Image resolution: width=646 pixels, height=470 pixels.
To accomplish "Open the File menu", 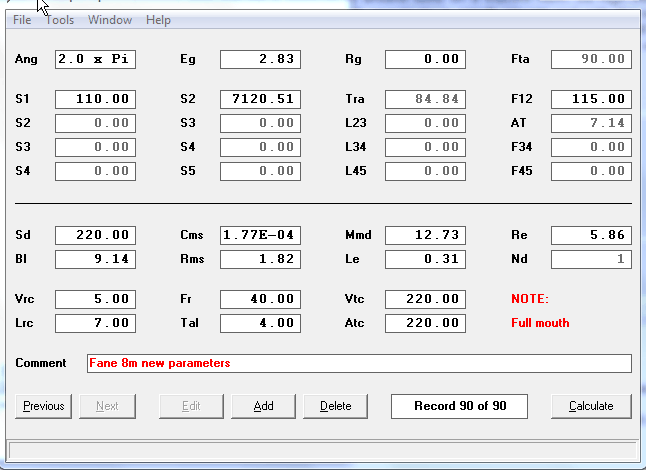I will (22, 20).
